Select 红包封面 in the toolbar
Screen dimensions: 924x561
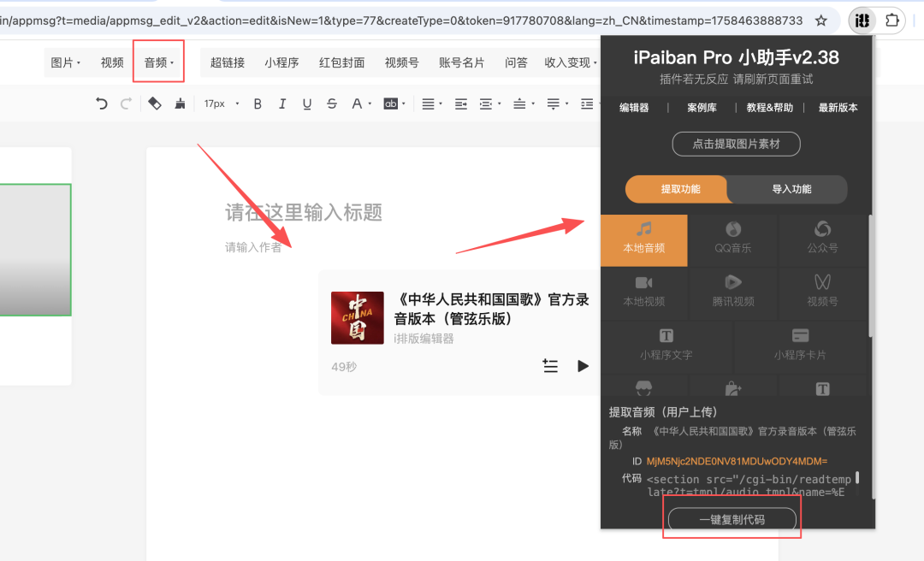(x=341, y=62)
